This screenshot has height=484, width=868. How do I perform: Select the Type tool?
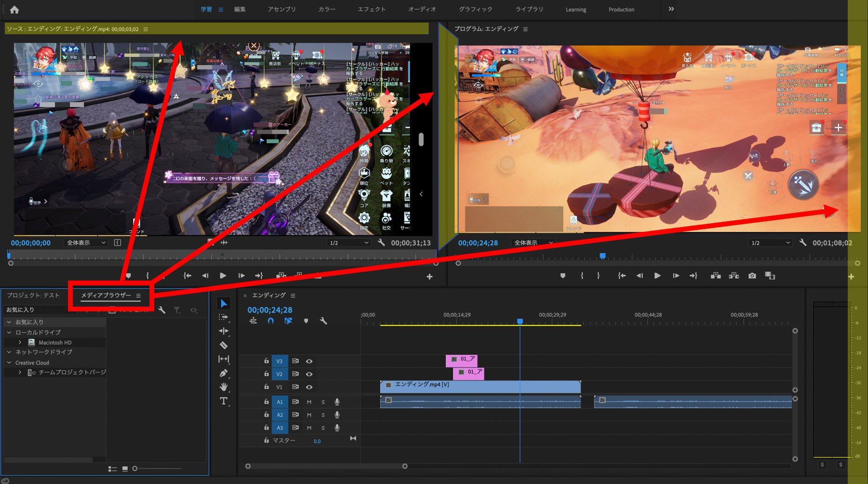tap(223, 401)
